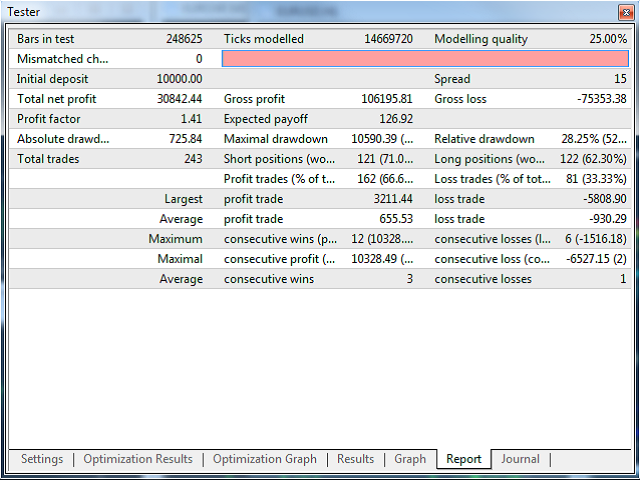
Task: Click the active Report tab
Action: tap(464, 460)
